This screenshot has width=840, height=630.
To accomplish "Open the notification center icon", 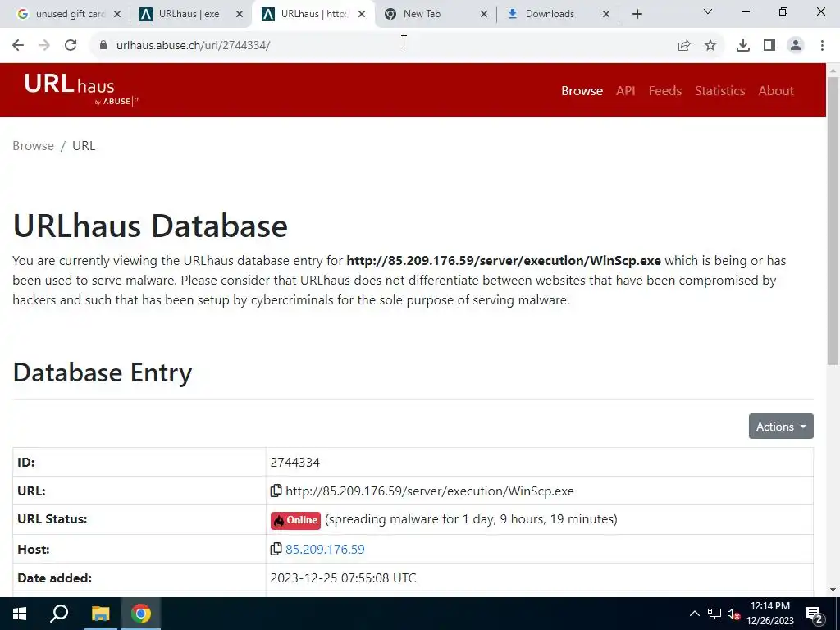I will pos(815,614).
